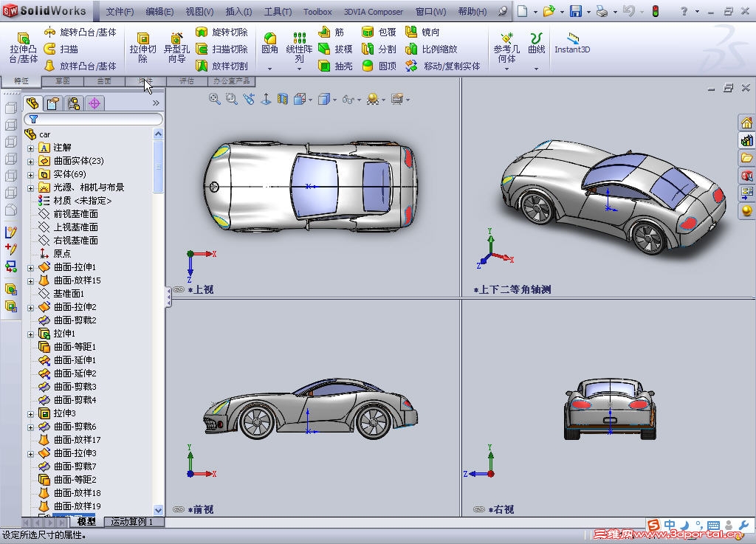
Task: Click the Extruded Boss/Base (拉伸凸台/基体) tool
Action: (x=23, y=48)
